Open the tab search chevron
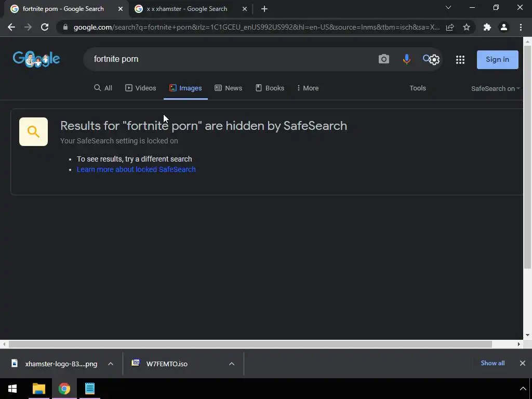 point(448,7)
